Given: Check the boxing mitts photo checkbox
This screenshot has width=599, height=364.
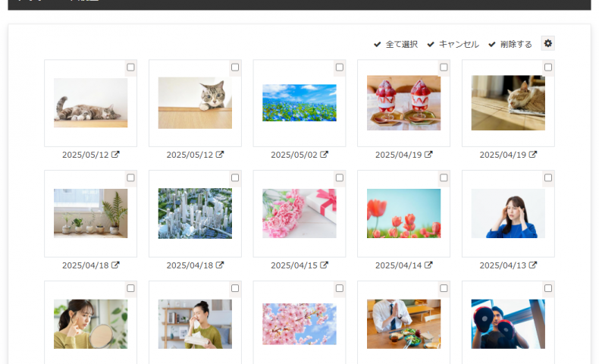Looking at the screenshot, I should pyautogui.click(x=548, y=288).
